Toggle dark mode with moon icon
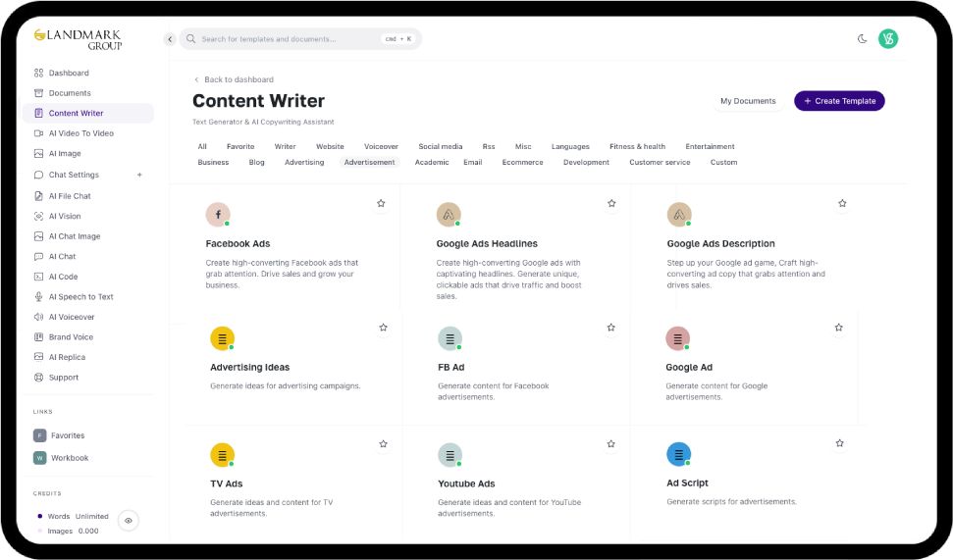This screenshot has width=953, height=560. 862,39
